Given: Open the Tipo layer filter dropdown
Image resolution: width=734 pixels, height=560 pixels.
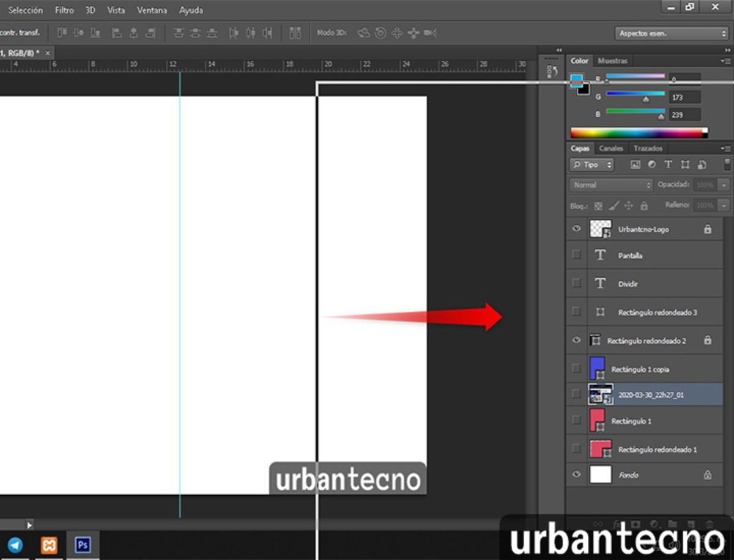Looking at the screenshot, I should click(x=591, y=165).
